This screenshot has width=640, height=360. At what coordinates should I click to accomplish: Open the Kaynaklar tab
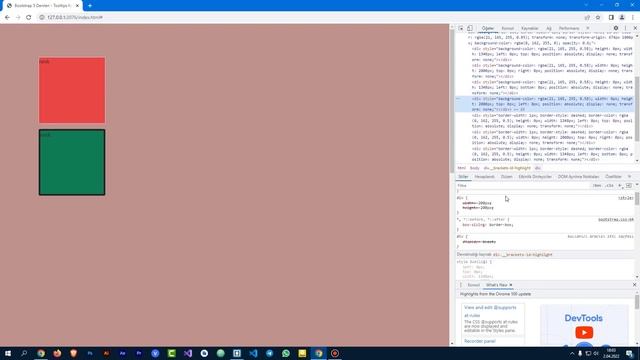pos(530,28)
